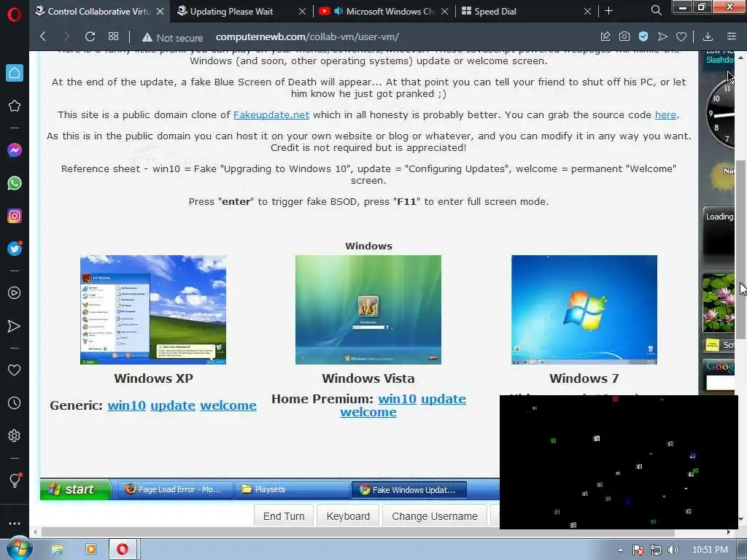Open bookmarks star in Opera sidebar
This screenshot has height=560, width=747.
[x=15, y=106]
